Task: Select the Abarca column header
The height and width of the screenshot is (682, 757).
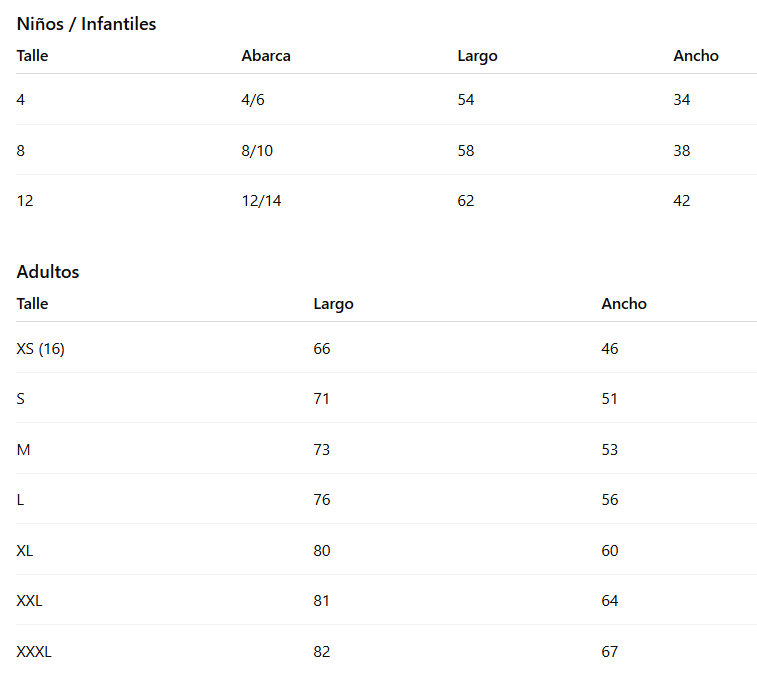Action: click(266, 56)
